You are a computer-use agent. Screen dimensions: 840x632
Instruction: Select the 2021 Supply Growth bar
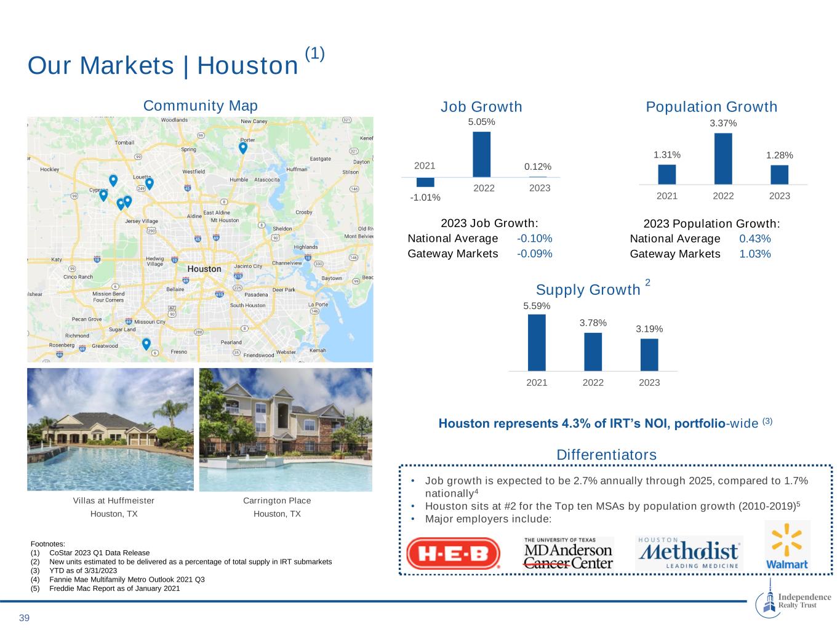(x=537, y=343)
